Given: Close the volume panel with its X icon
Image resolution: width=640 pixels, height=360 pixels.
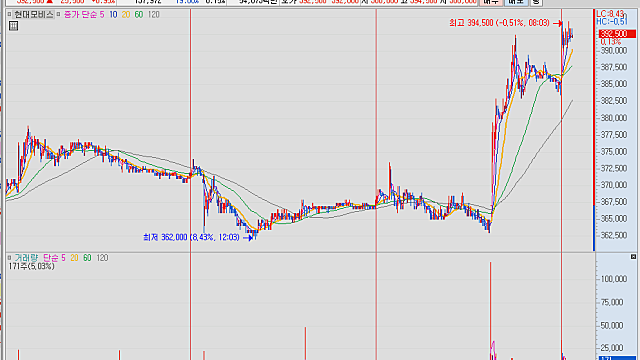Looking at the screenshot, I should [x=633, y=257].
